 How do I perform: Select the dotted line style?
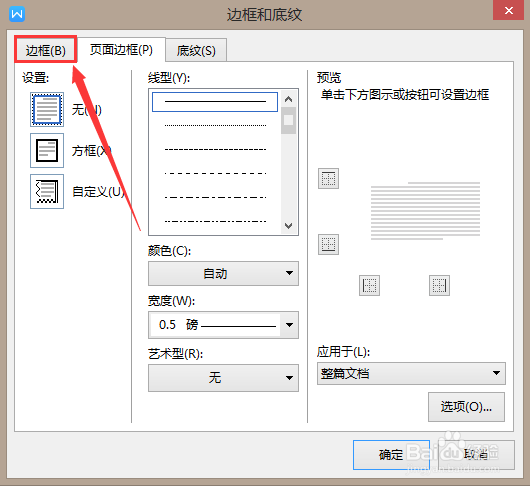[215, 125]
